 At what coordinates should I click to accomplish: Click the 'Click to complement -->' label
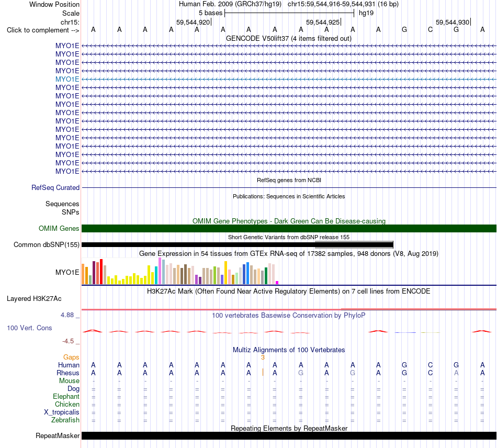coord(43,30)
